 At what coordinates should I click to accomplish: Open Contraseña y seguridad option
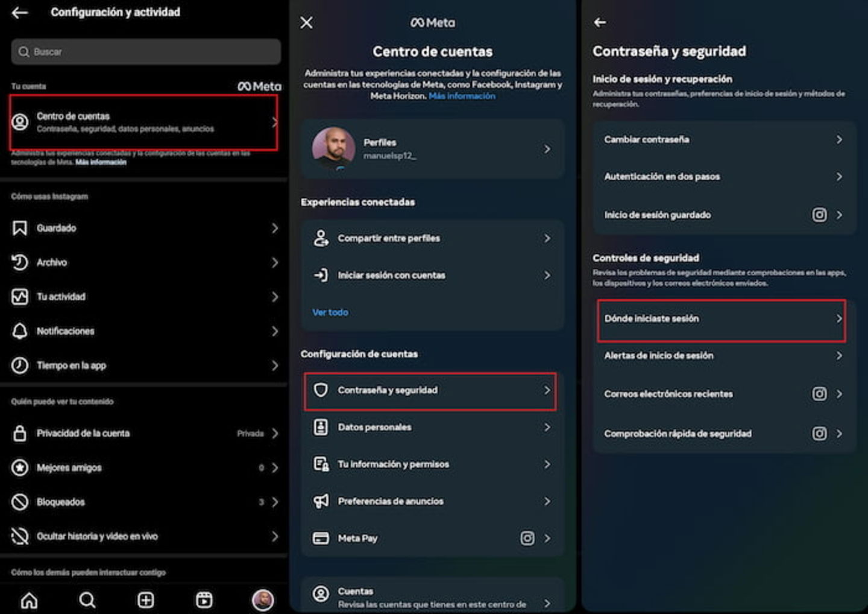point(430,391)
